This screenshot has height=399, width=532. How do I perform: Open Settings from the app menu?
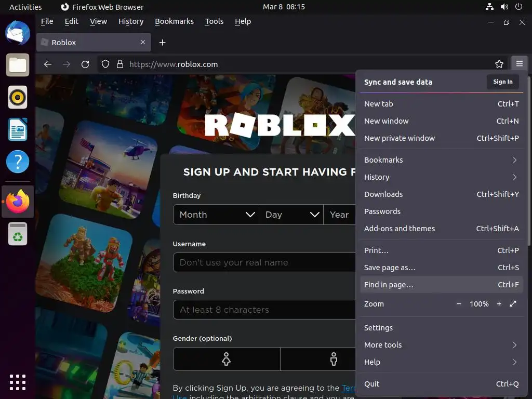441,328
